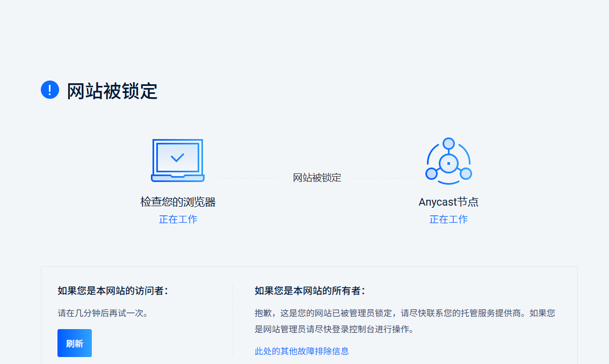
Task: Select the Anycast节点 label
Action: (x=448, y=202)
